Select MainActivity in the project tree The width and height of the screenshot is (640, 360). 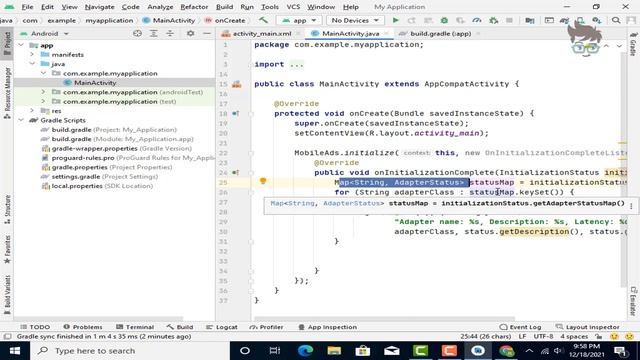pos(95,83)
